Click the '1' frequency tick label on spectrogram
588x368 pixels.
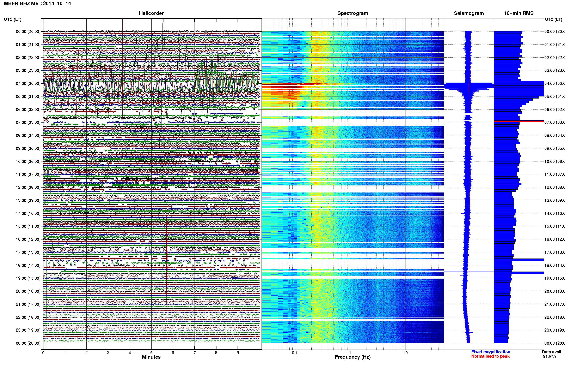[x=350, y=353]
